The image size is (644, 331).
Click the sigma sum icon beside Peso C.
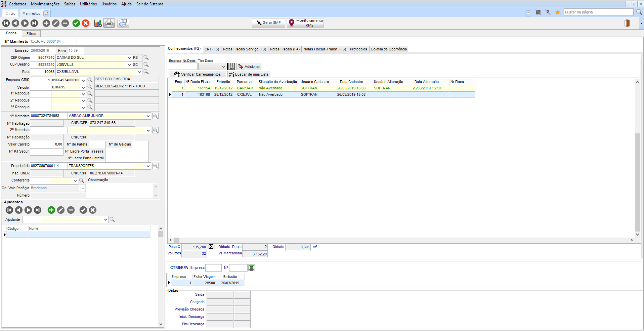pyautogui.click(x=211, y=247)
